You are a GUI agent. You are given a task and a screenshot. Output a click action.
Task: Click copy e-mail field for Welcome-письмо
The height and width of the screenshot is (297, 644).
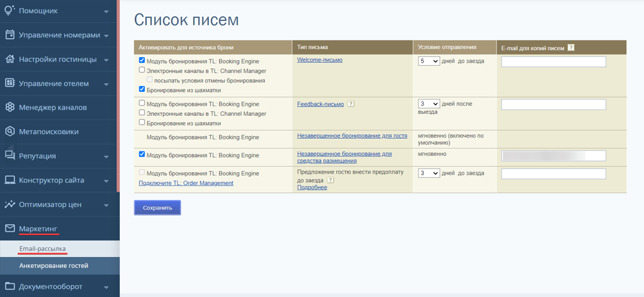point(553,61)
